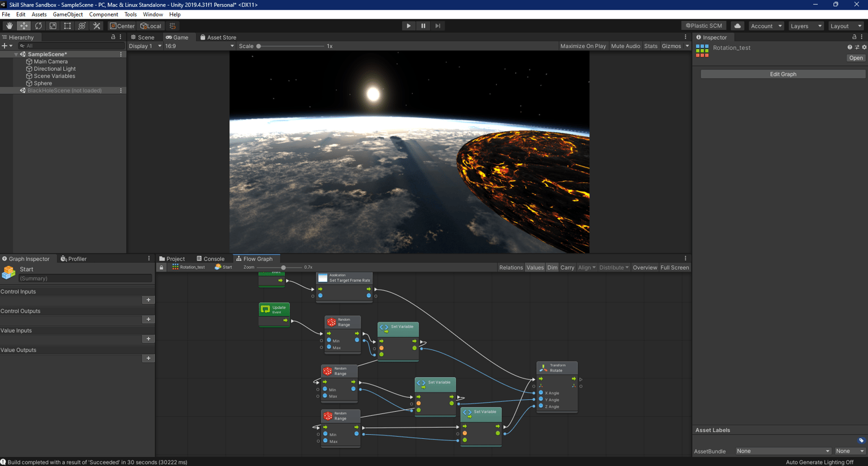Click Start graph icon in Graph Inspector
Image resolution: width=868 pixels, height=466 pixels.
(8, 273)
